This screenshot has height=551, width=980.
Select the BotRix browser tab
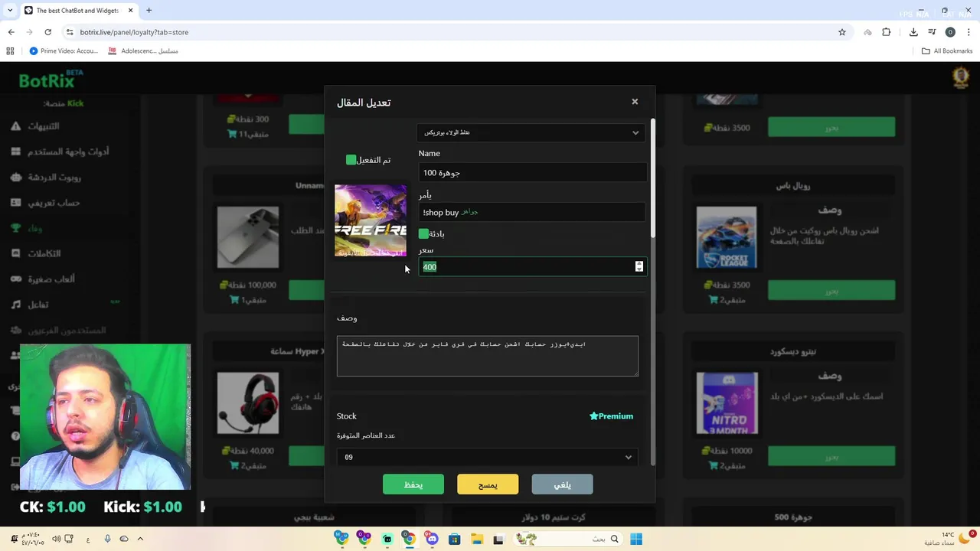coord(78,11)
